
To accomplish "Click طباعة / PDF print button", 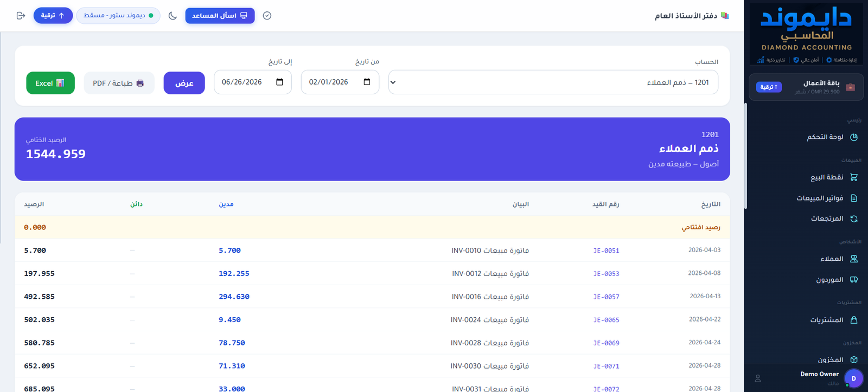I will 119,83.
